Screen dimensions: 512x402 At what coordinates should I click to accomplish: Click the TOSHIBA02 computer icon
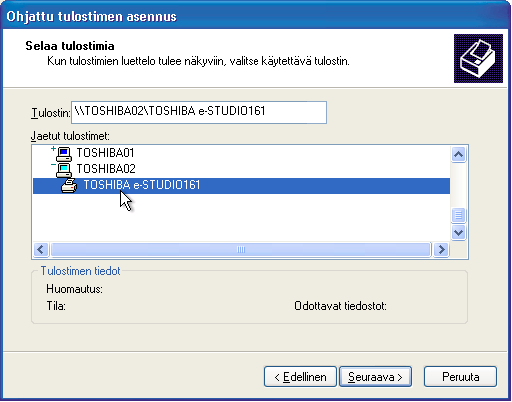coord(64,170)
